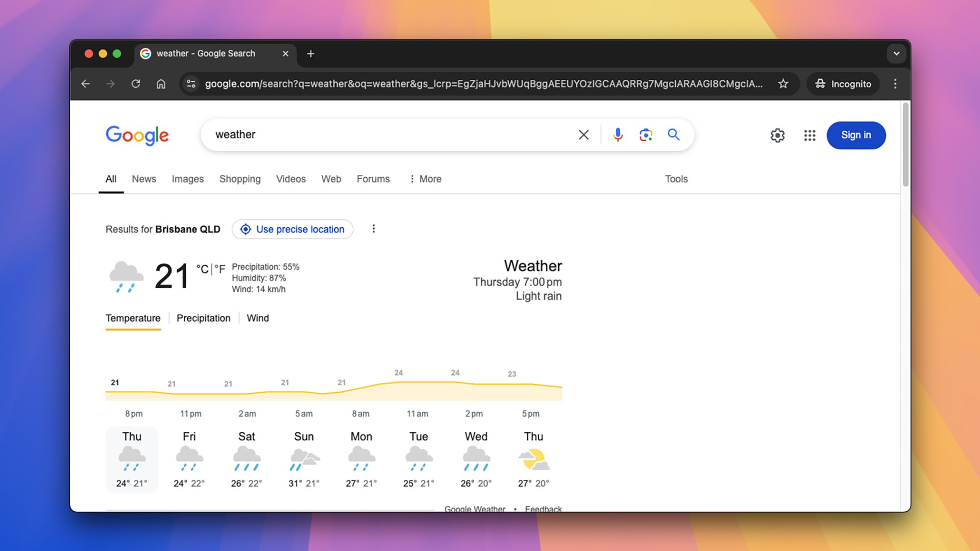Open site information icon in address bar
Screen dimensions: 980x551
click(x=191, y=84)
